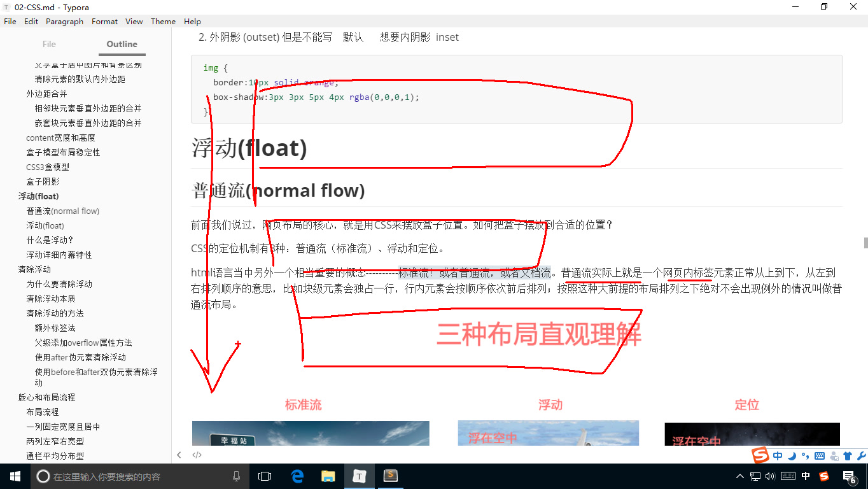Go to 嵌套块元素垂直外边距的合并 outline entry

(88, 123)
